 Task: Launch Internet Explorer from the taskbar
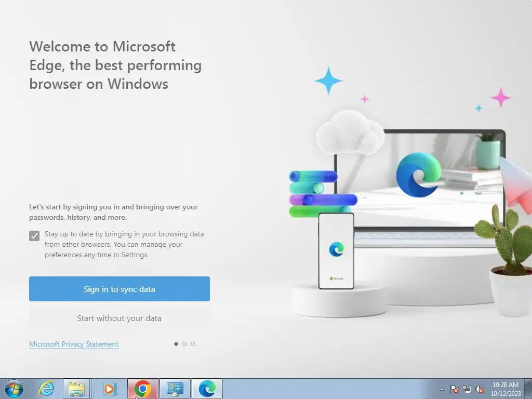click(x=46, y=389)
